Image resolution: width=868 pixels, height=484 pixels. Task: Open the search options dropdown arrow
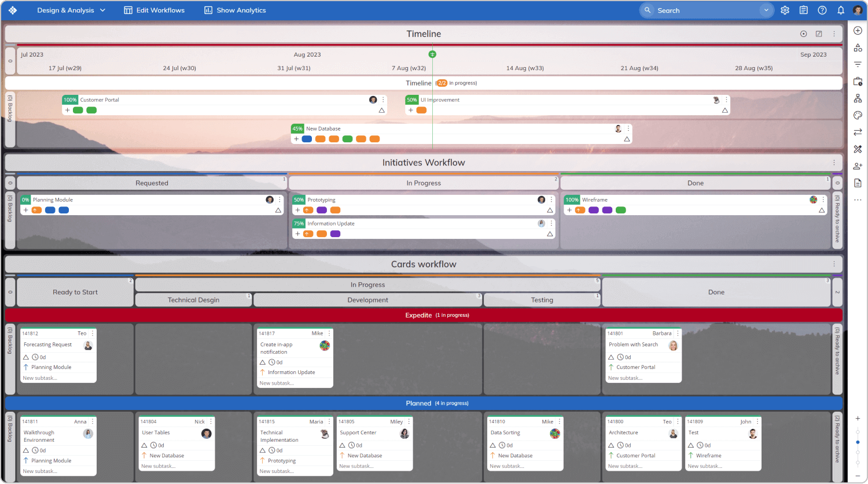[767, 10]
